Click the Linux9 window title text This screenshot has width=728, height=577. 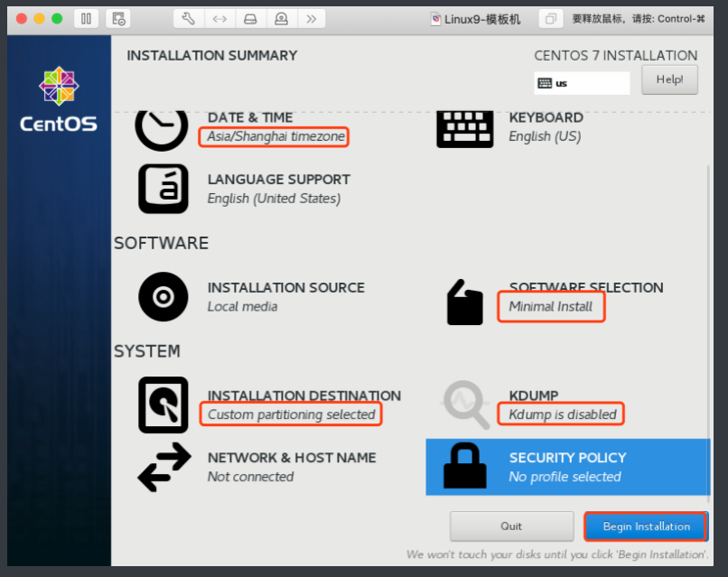point(482,19)
